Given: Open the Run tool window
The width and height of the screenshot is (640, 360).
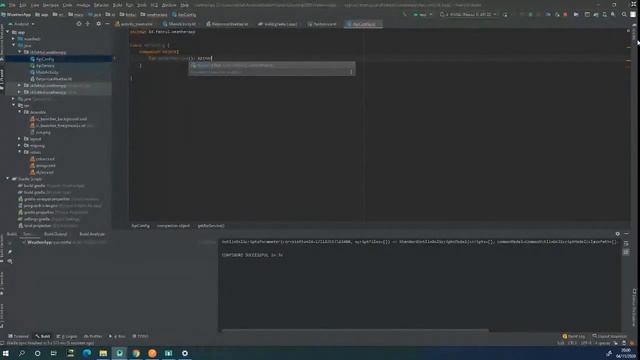Looking at the screenshot, I should (x=117, y=336).
